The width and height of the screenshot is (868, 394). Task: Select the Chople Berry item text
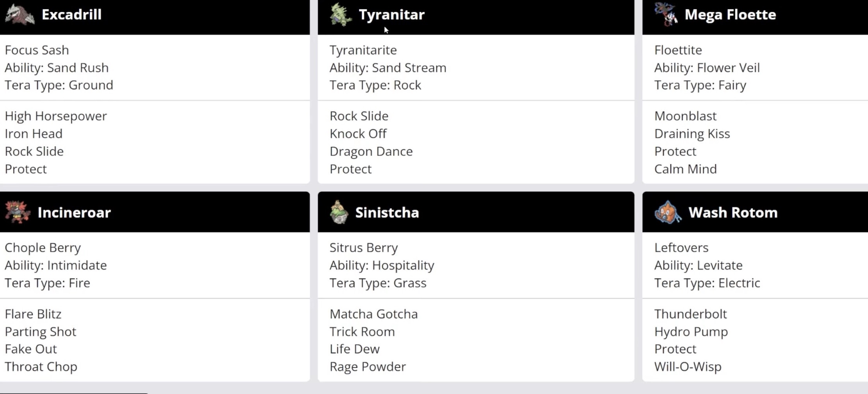point(43,247)
